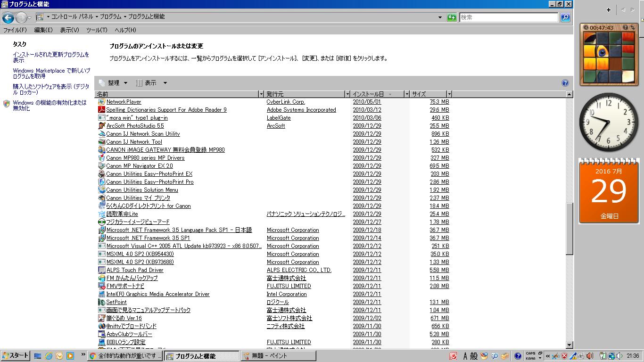The width and height of the screenshot is (644, 362).
Task: Click the スタート button
Action: (15, 356)
